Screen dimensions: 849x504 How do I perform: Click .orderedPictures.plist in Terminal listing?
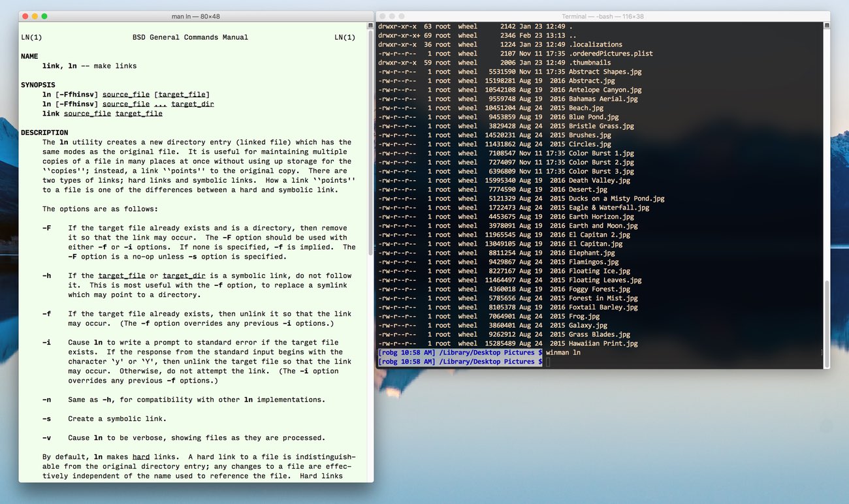(611, 54)
